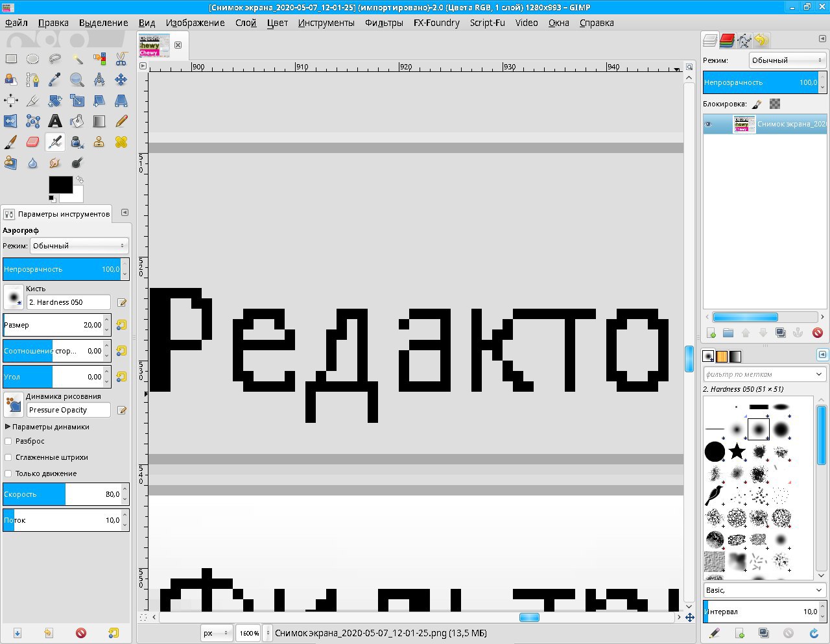Viewport: 830px width, 644px height.
Task: Toggle lock pixels brush icon
Action: 757,104
